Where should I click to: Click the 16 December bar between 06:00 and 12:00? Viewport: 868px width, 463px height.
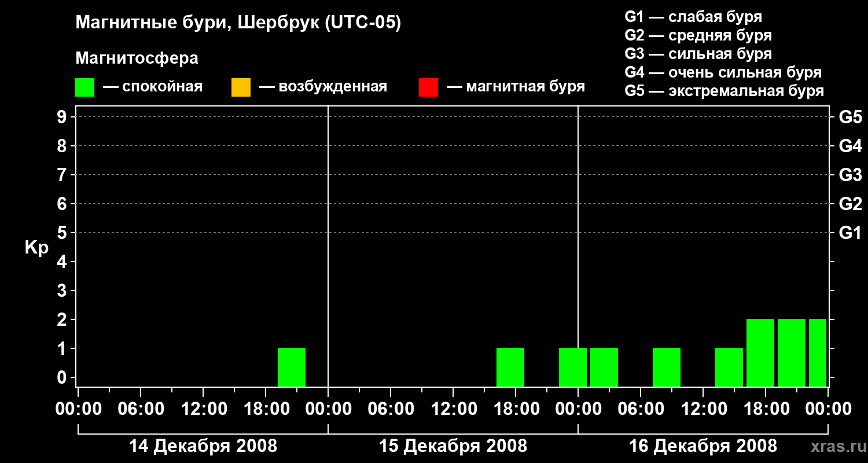(x=667, y=367)
